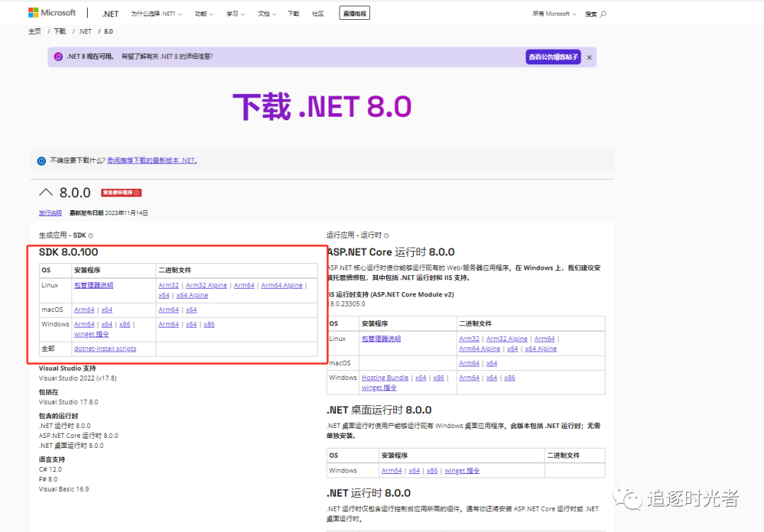Download ASP.NET Core Windows Hosting Bundle

[x=385, y=378]
